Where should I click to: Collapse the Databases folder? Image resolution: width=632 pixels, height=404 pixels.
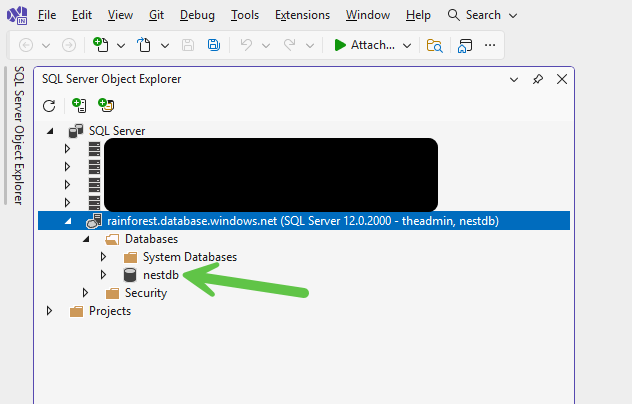(86, 239)
